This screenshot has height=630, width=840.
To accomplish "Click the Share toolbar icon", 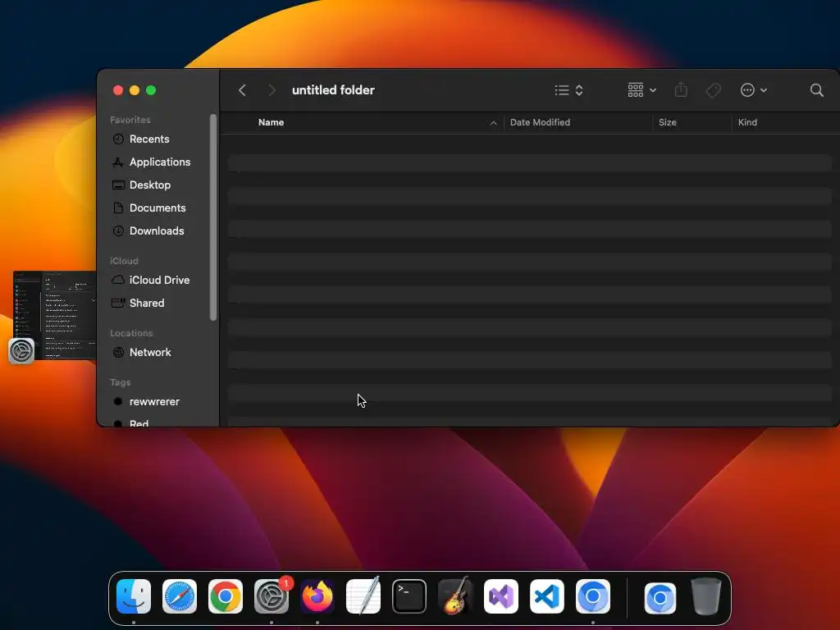I will 681,89.
